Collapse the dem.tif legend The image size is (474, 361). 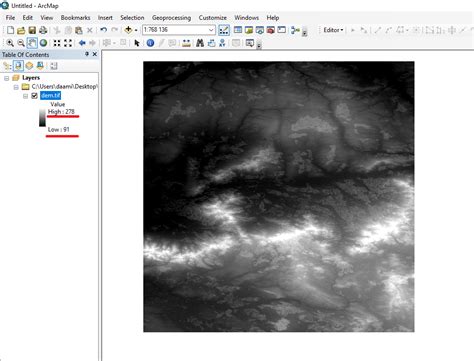25,96
